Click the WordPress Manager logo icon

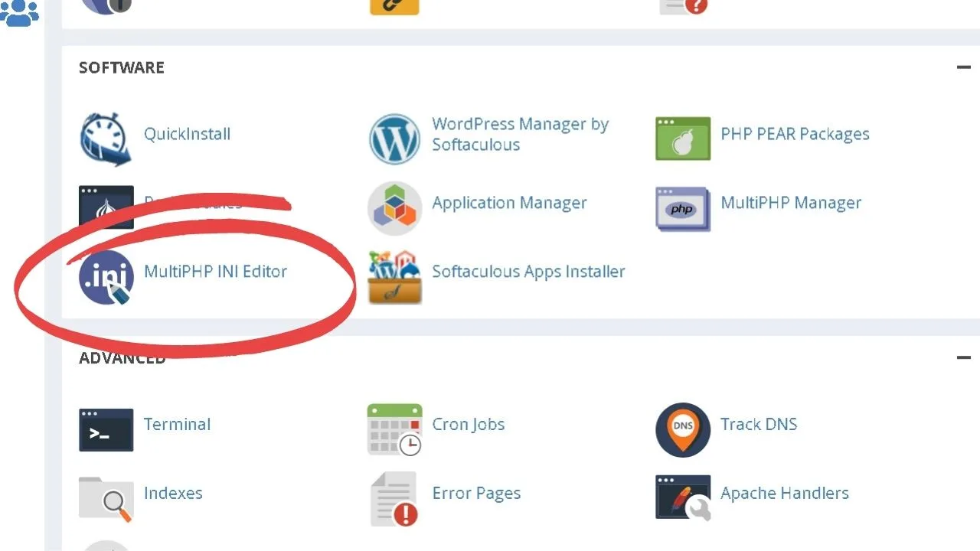394,139
